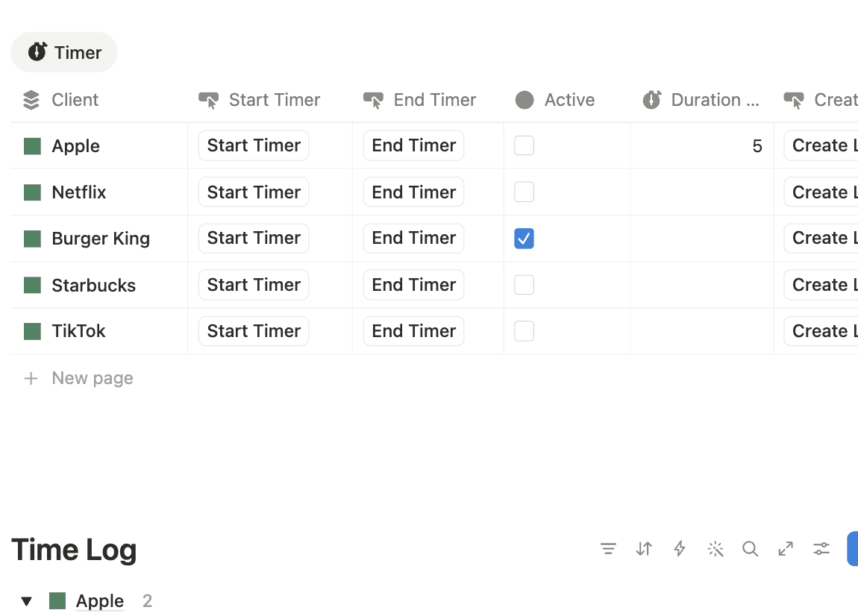Open the Apple client page
858x616 pixels.
point(76,146)
